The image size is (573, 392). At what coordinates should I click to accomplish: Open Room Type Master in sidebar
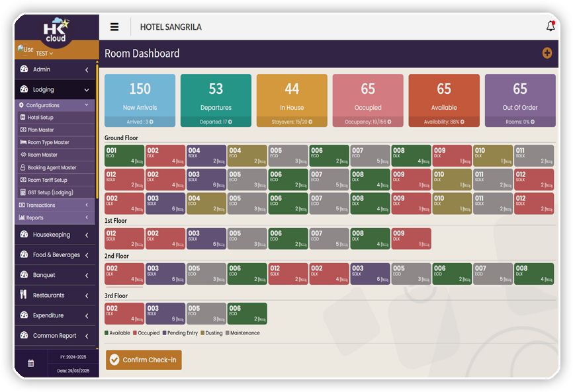tap(48, 142)
